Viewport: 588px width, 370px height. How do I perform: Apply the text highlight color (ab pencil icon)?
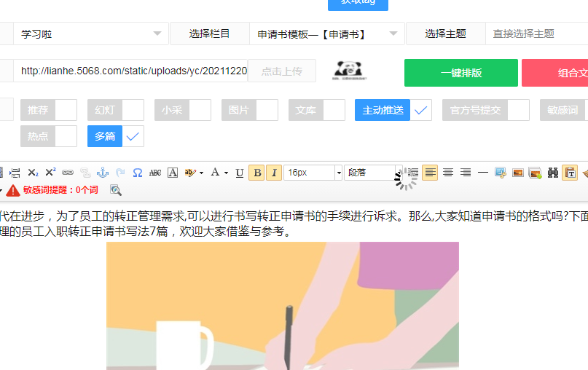coord(190,173)
